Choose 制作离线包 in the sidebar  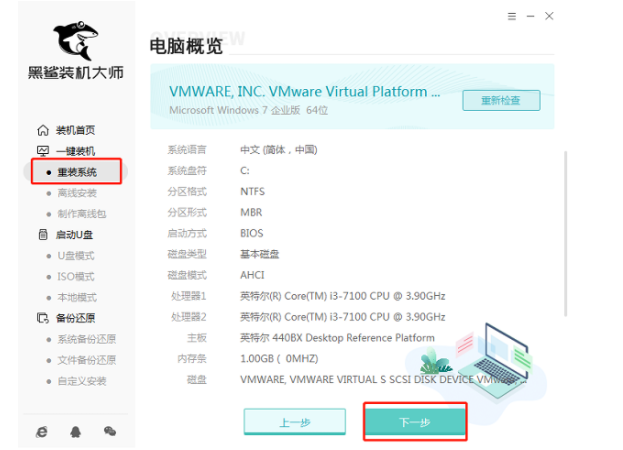click(80, 214)
